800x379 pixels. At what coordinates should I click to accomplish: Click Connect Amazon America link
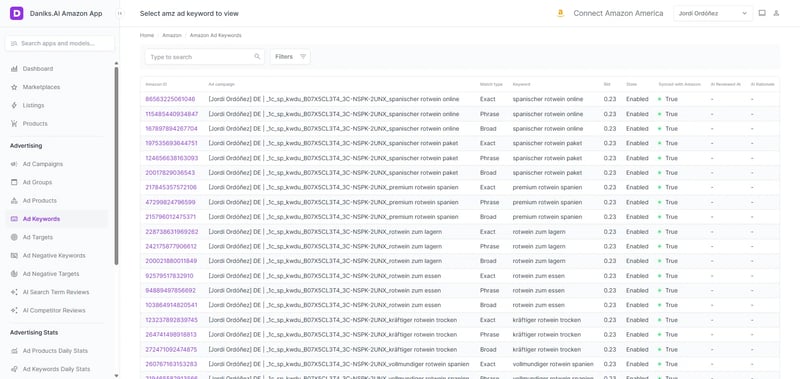coord(618,13)
